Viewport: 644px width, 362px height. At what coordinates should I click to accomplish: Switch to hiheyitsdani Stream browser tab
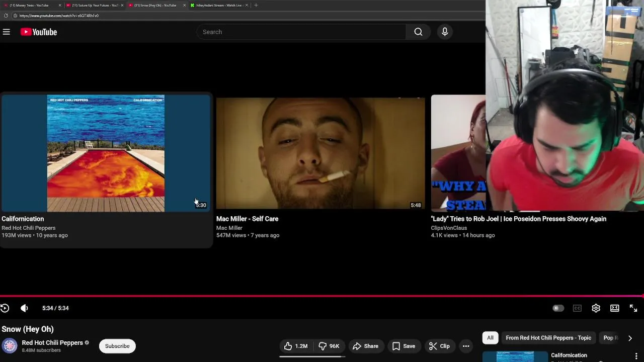pyautogui.click(x=219, y=5)
